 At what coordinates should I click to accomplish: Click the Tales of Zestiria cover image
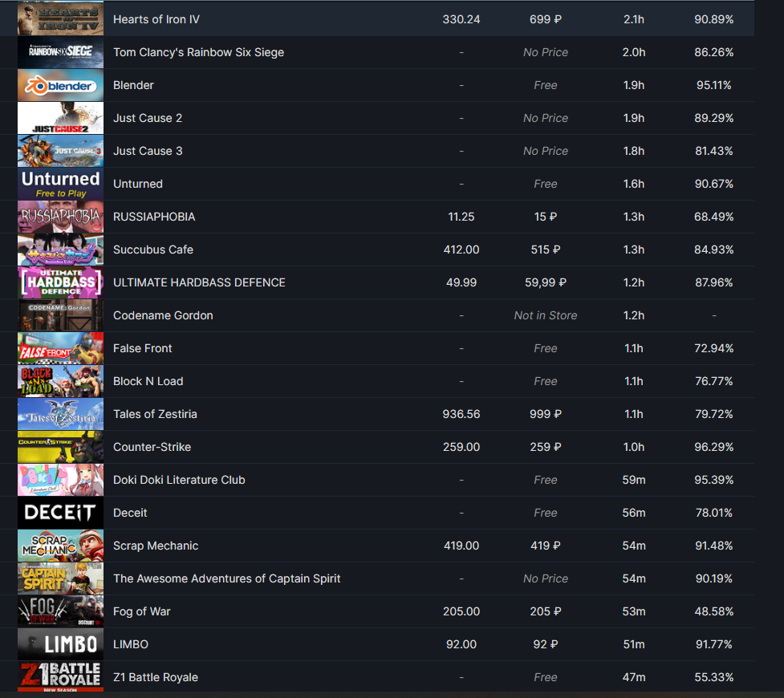60,414
